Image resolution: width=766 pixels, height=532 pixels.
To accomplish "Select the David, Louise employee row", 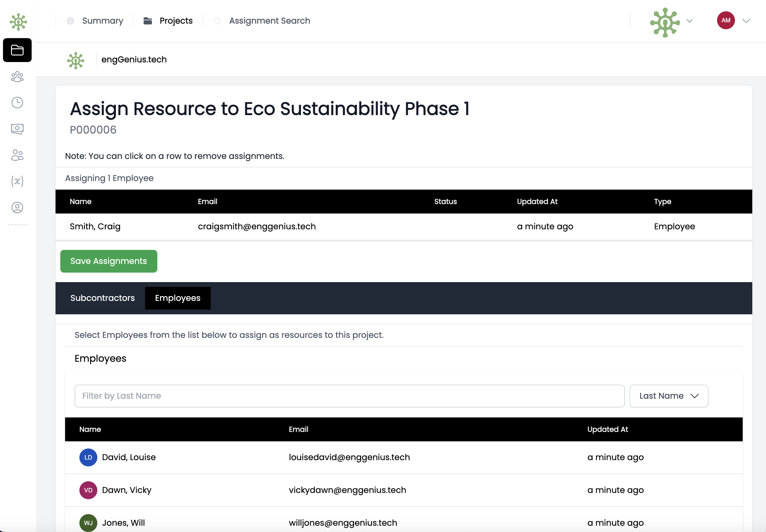I will pos(403,457).
